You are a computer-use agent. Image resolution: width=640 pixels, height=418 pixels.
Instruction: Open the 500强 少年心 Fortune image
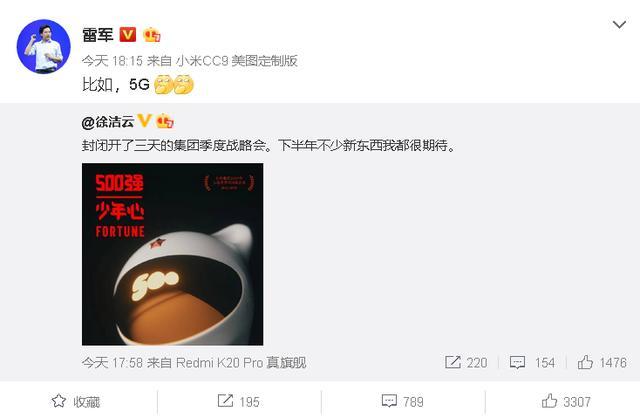click(173, 254)
